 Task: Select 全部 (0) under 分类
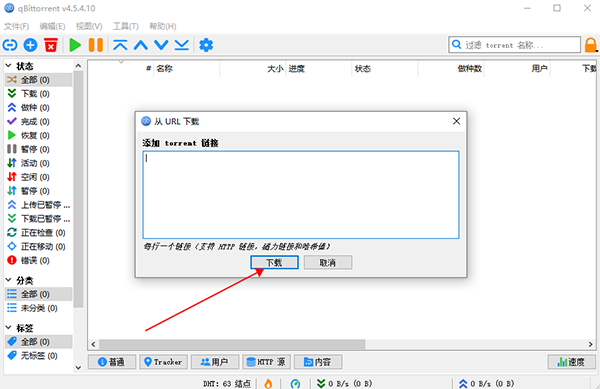click(x=38, y=294)
